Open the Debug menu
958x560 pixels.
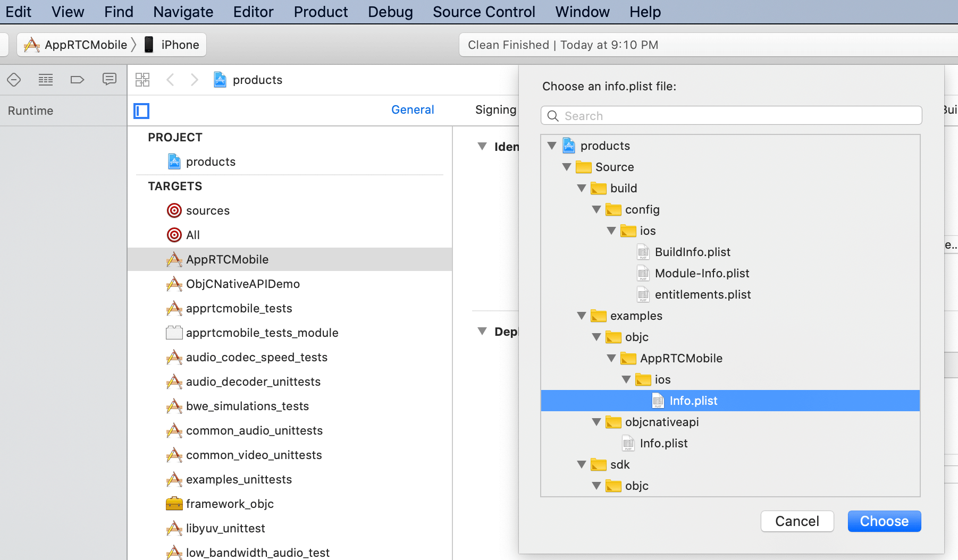point(390,12)
